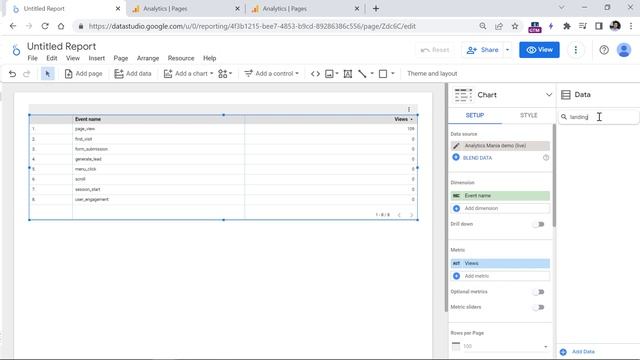Image resolution: width=640 pixels, height=360 pixels.
Task: Click the Share button
Action: [483, 50]
